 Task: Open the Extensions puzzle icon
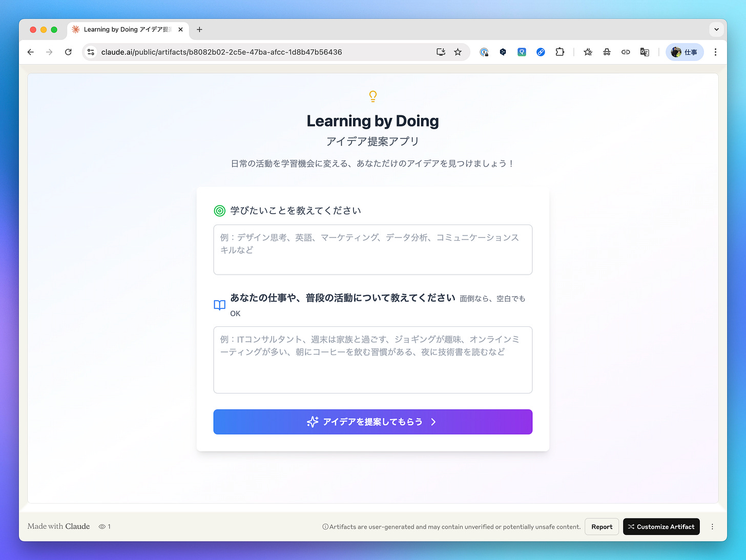pyautogui.click(x=559, y=52)
